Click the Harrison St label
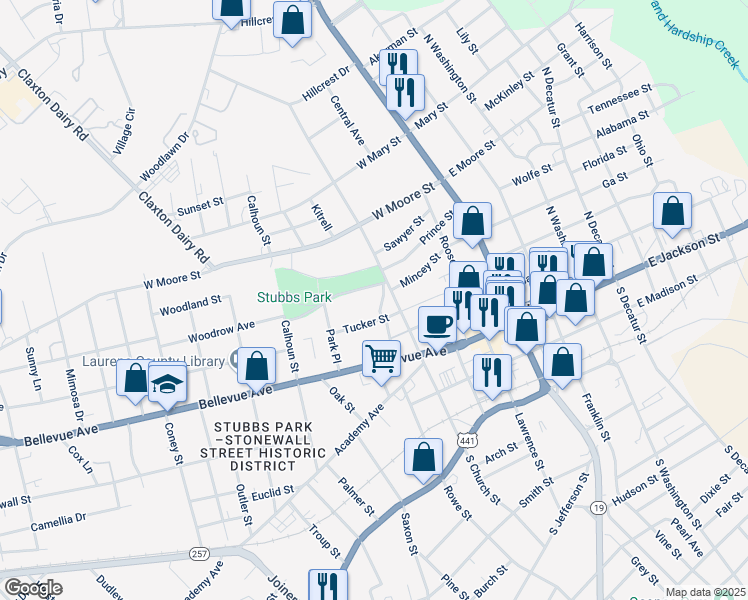The height and width of the screenshot is (600, 748). 593,46
